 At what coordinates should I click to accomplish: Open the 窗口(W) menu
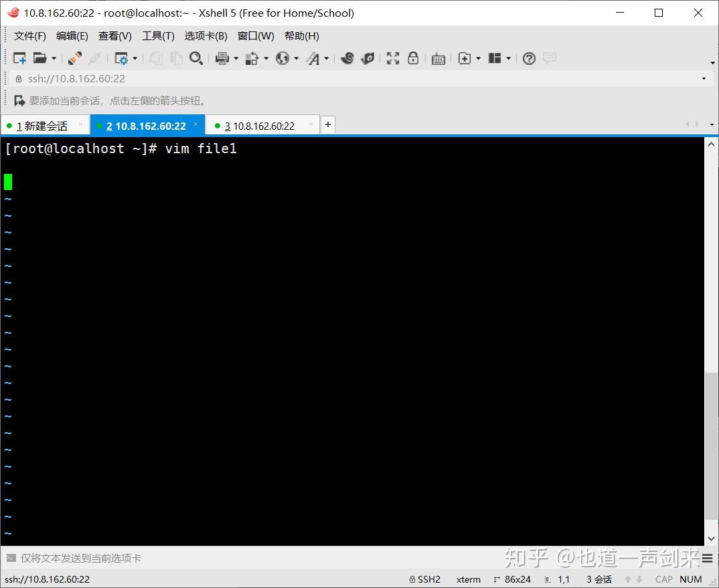pyautogui.click(x=256, y=35)
